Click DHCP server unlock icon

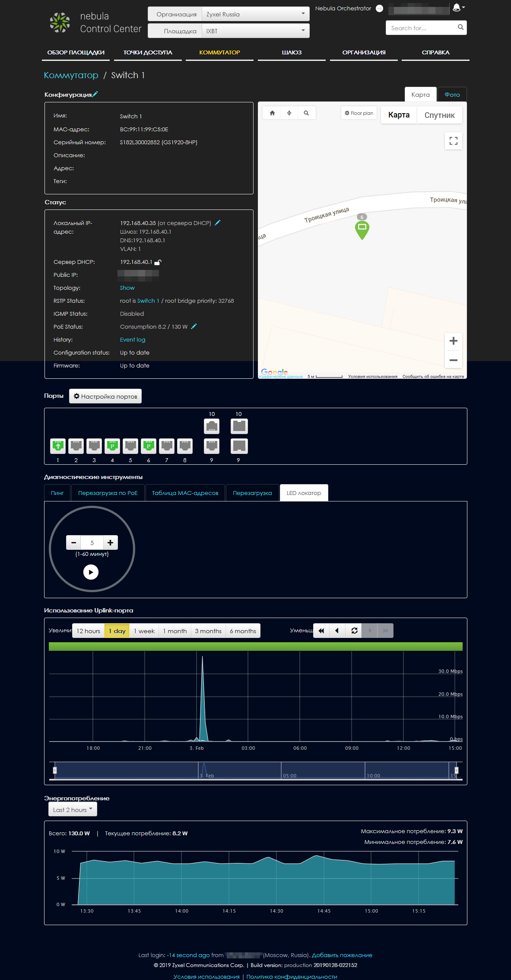point(158,262)
